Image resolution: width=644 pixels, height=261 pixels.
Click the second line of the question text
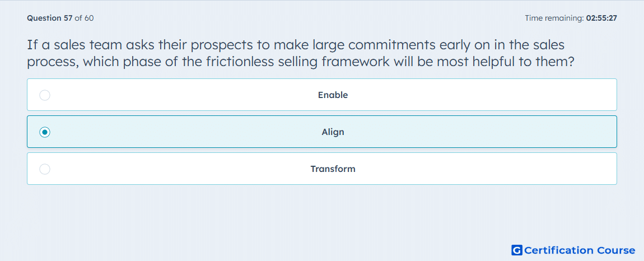point(300,62)
